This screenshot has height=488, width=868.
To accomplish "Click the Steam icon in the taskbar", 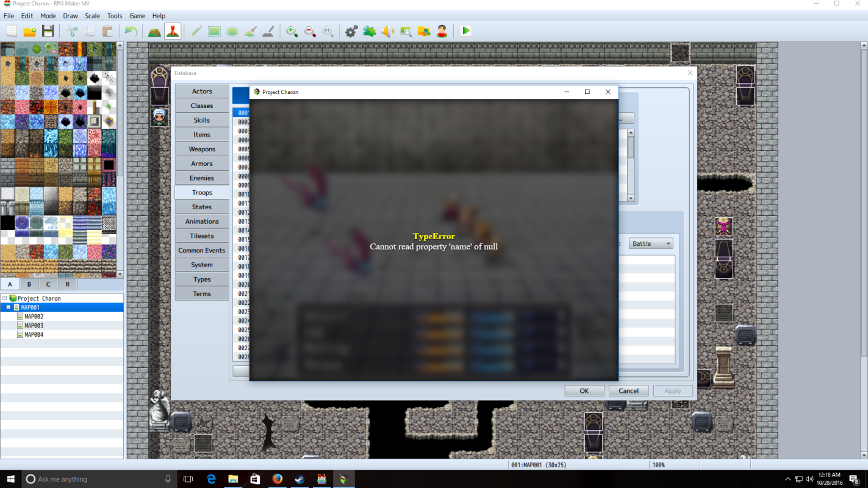I will (299, 479).
